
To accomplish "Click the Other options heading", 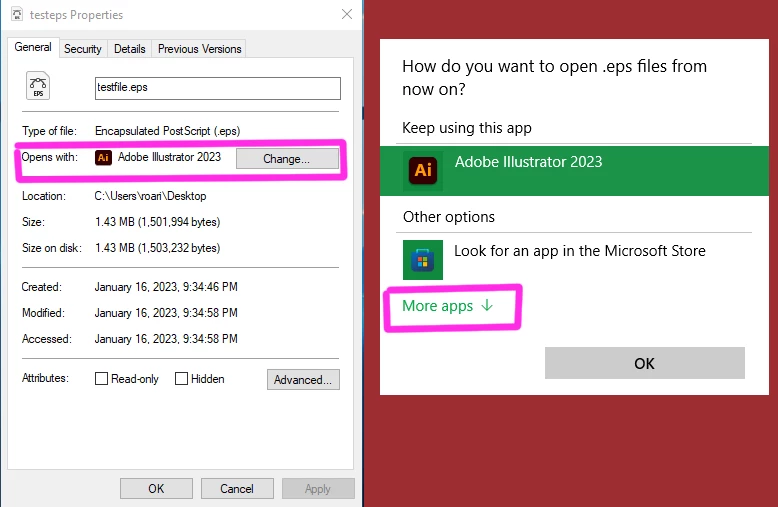I will click(x=449, y=217).
